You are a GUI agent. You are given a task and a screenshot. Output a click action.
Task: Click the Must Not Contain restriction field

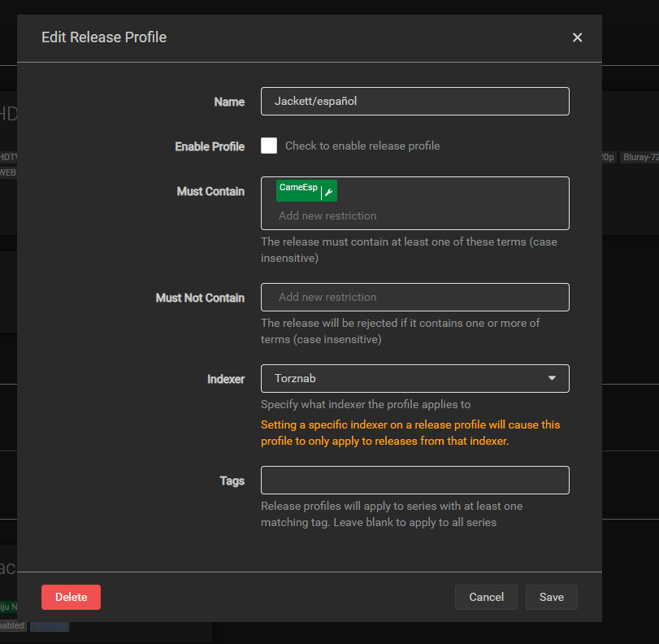[x=414, y=298]
